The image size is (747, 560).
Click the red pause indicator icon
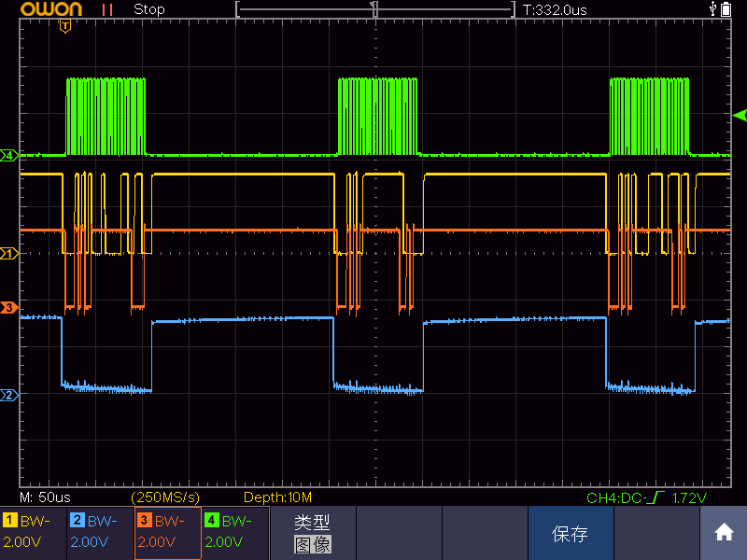coord(107,9)
